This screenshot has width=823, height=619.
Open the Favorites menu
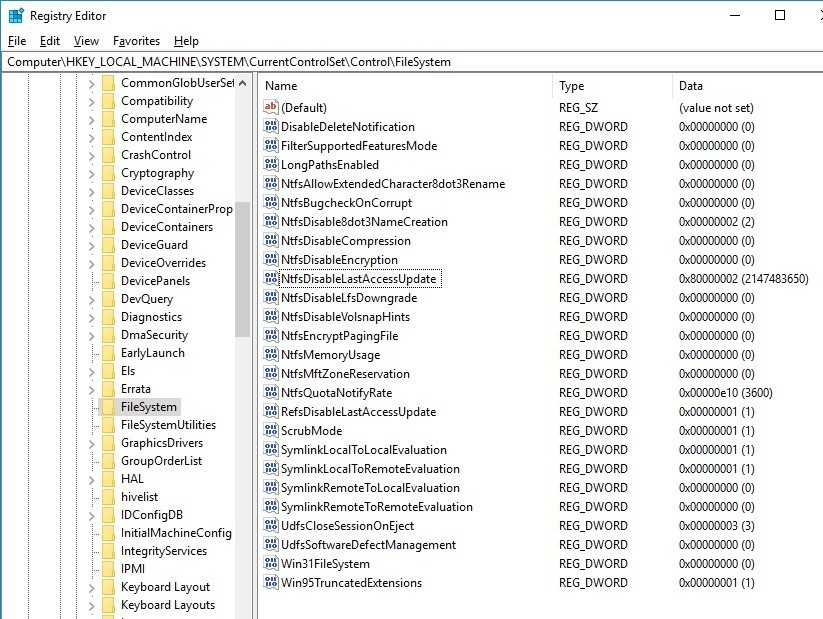(136, 41)
